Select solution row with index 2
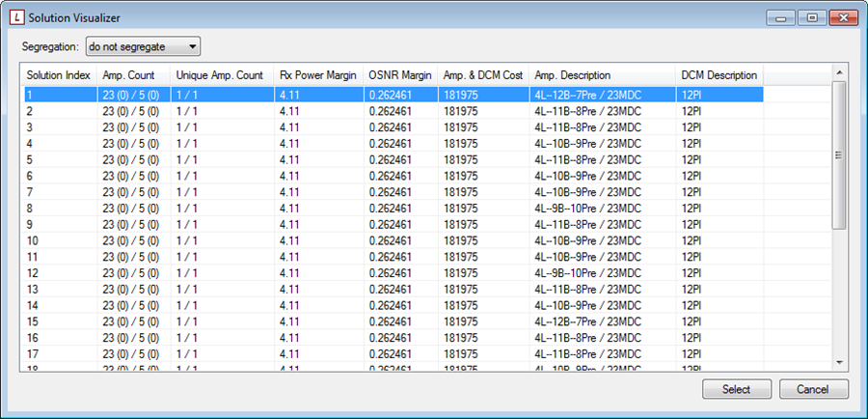The height and width of the screenshot is (419, 868). pyautogui.click(x=393, y=111)
